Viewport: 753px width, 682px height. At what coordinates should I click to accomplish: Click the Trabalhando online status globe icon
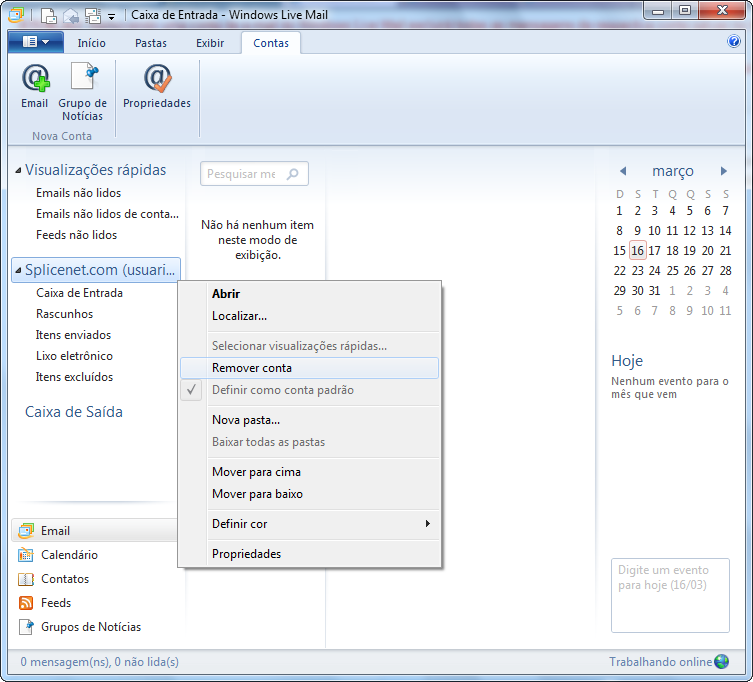(x=721, y=661)
